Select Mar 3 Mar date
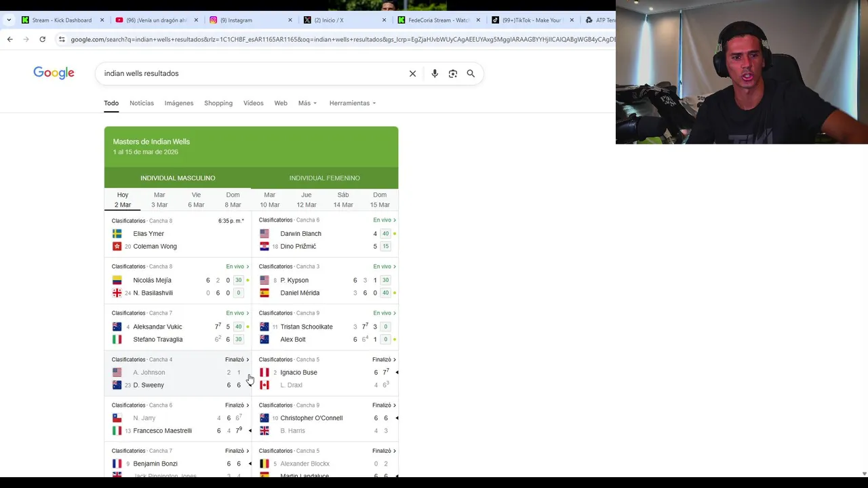The height and width of the screenshot is (488, 868). pyautogui.click(x=159, y=200)
